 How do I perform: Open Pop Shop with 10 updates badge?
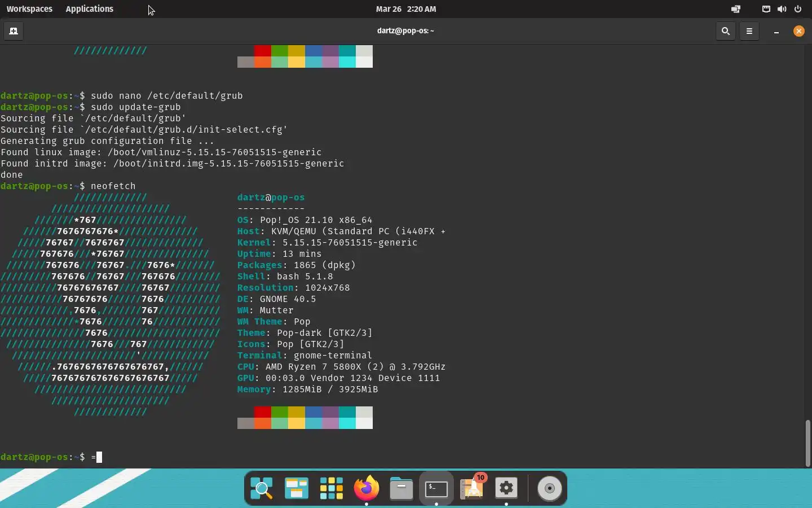point(473,487)
